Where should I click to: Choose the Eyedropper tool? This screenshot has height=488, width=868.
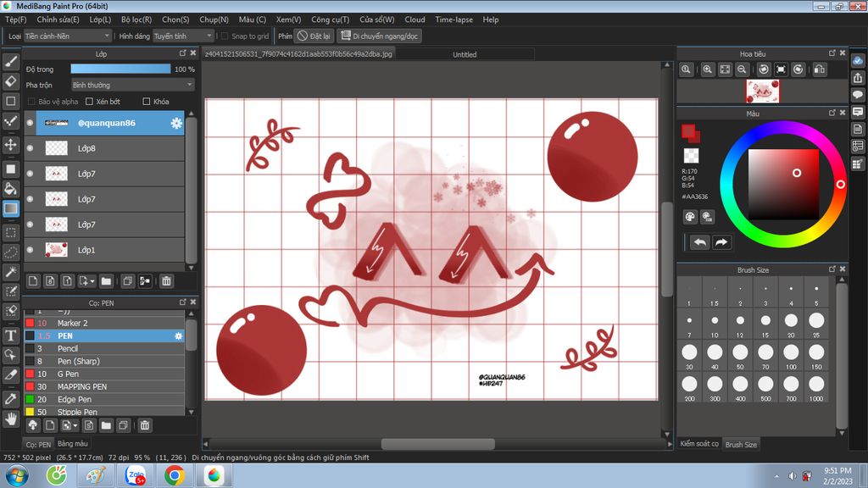pos(11,398)
